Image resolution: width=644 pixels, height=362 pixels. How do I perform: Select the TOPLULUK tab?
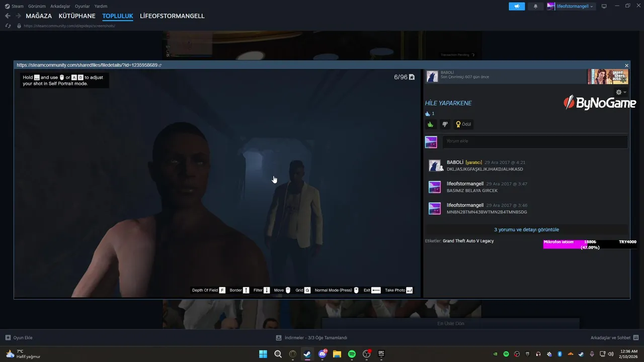point(118,16)
